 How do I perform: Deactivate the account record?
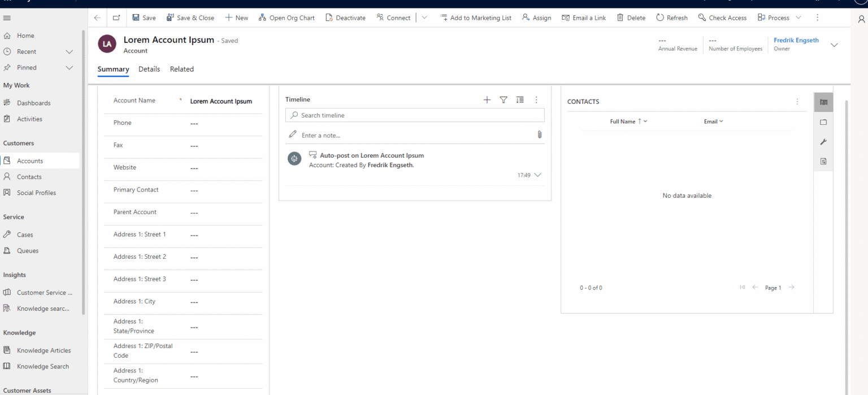[345, 18]
